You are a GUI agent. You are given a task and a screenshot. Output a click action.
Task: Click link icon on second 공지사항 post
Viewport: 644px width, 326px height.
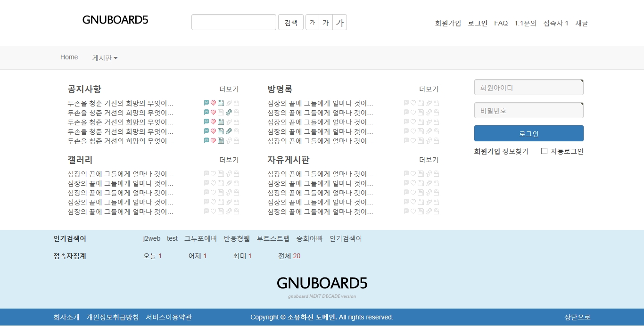[229, 112]
